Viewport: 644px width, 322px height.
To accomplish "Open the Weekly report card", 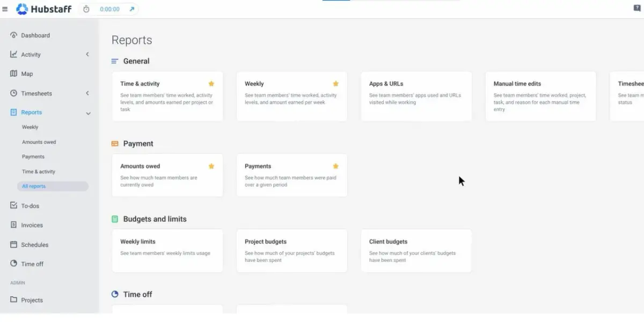I will coord(292,97).
